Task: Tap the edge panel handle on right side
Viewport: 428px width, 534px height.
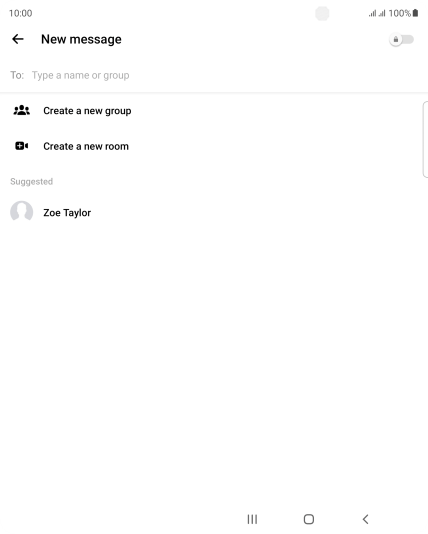Action: click(425, 139)
